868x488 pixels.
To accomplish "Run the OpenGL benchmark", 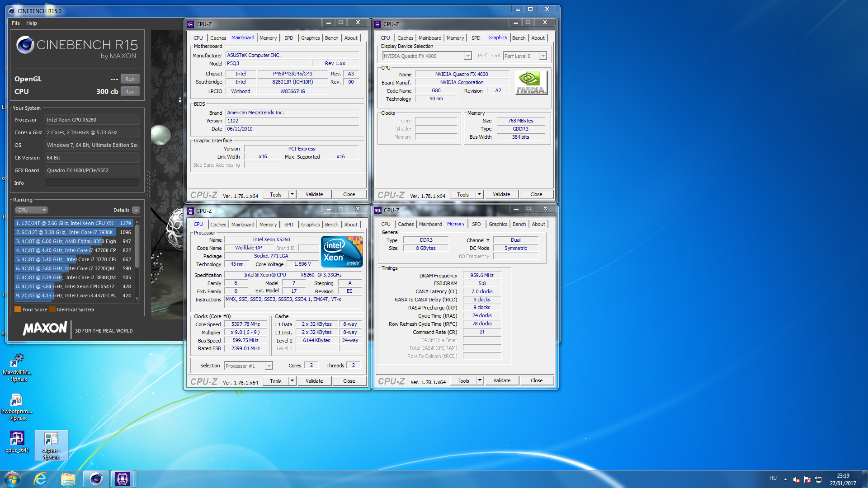I will click(x=130, y=79).
